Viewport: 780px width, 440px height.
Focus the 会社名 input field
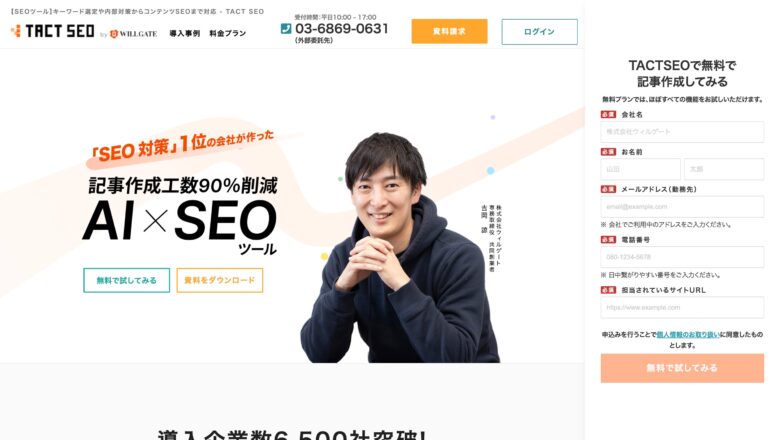click(682, 132)
